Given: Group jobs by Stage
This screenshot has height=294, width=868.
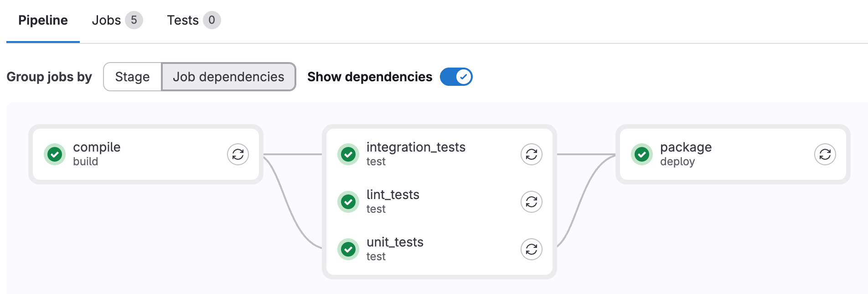Looking at the screenshot, I should click(132, 77).
